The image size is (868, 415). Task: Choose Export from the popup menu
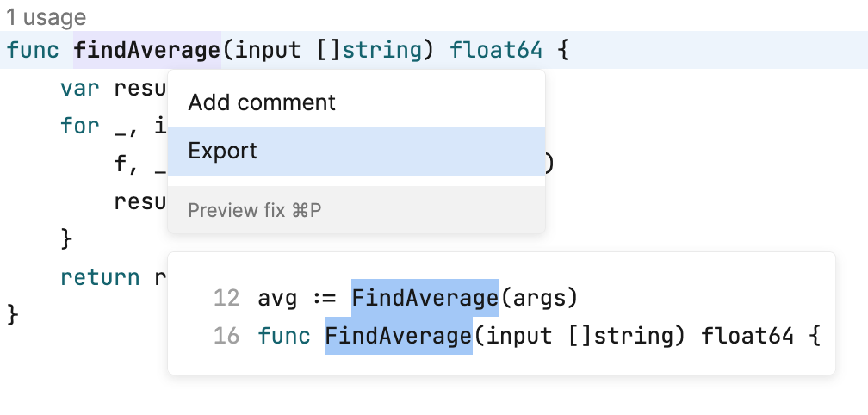[x=223, y=152]
